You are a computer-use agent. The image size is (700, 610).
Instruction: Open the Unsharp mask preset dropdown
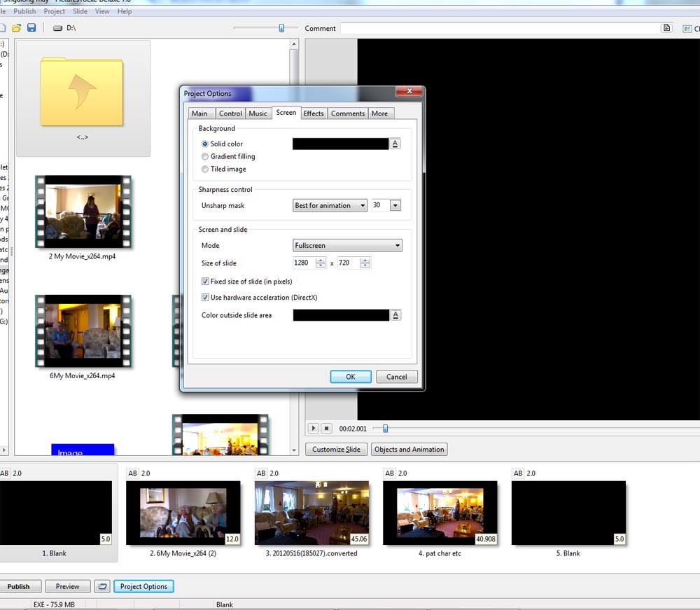coord(330,205)
